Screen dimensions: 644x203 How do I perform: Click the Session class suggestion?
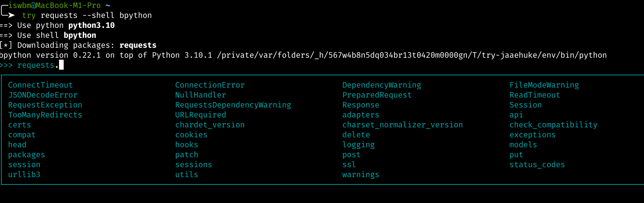point(525,105)
